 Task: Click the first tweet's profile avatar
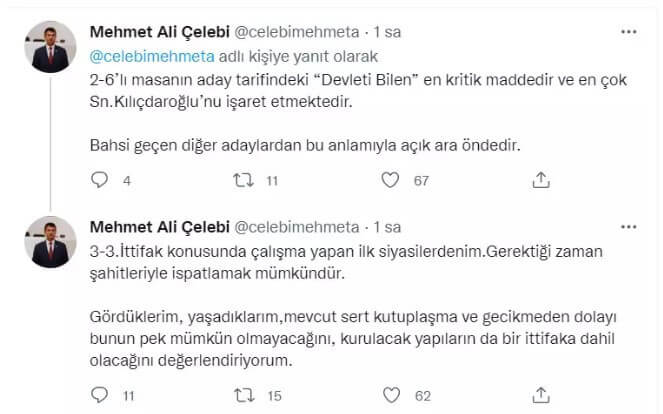[x=48, y=48]
